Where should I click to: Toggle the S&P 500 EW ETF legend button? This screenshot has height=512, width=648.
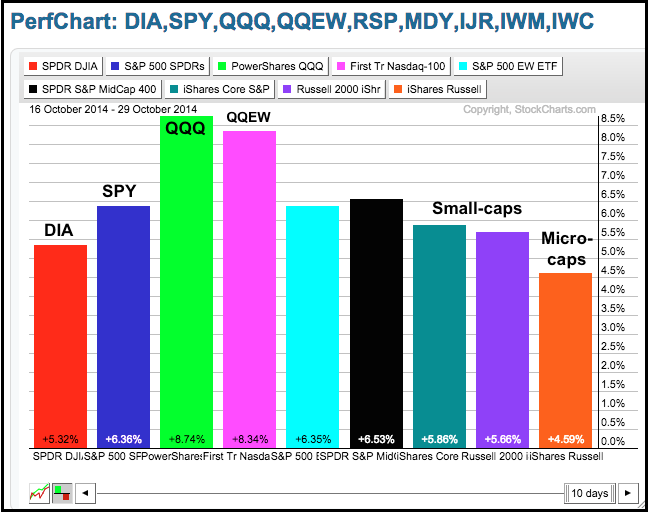(x=508, y=67)
